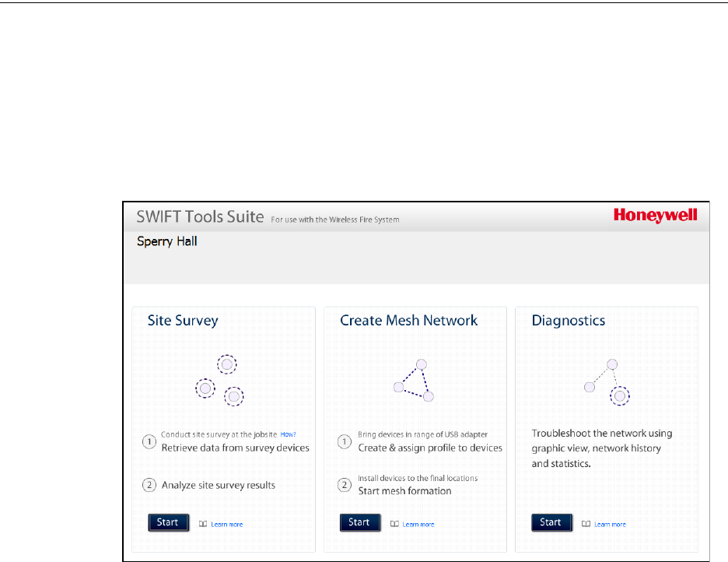The height and width of the screenshot is (562, 728).
Task: Start the Create Mesh Network workflow
Action: click(360, 522)
